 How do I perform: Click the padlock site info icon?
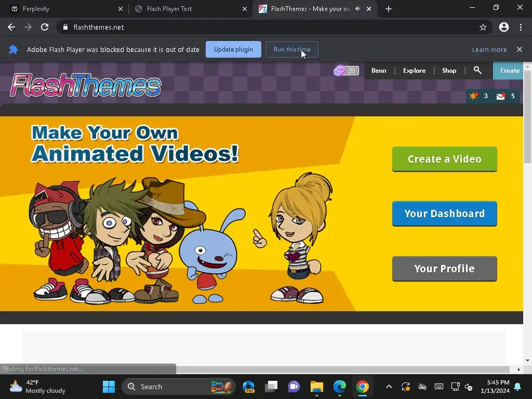click(x=65, y=27)
